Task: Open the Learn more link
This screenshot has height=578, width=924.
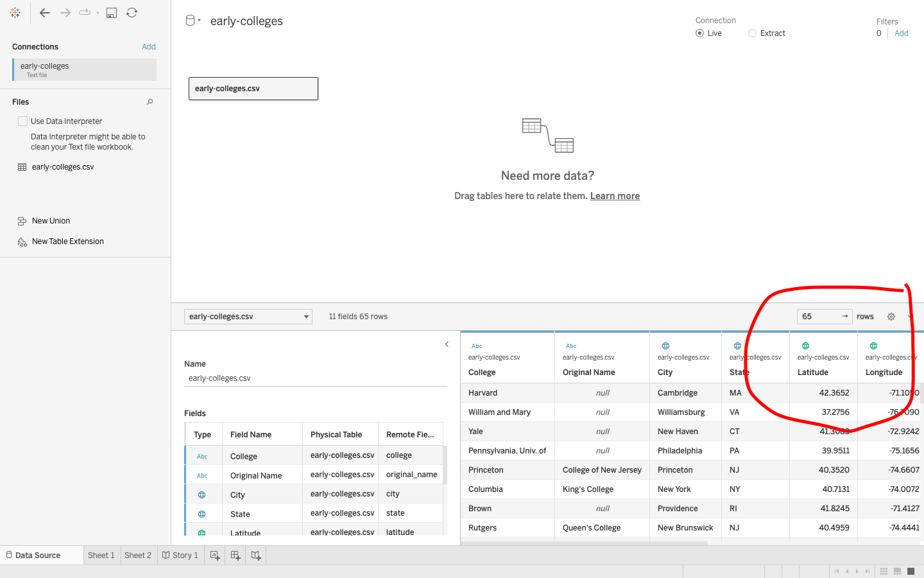Action: pyautogui.click(x=615, y=196)
